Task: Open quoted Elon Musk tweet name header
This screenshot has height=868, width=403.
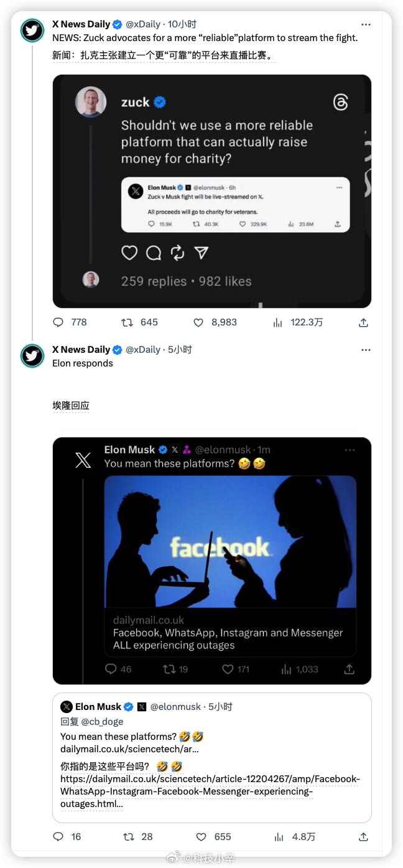Action: 98,707
